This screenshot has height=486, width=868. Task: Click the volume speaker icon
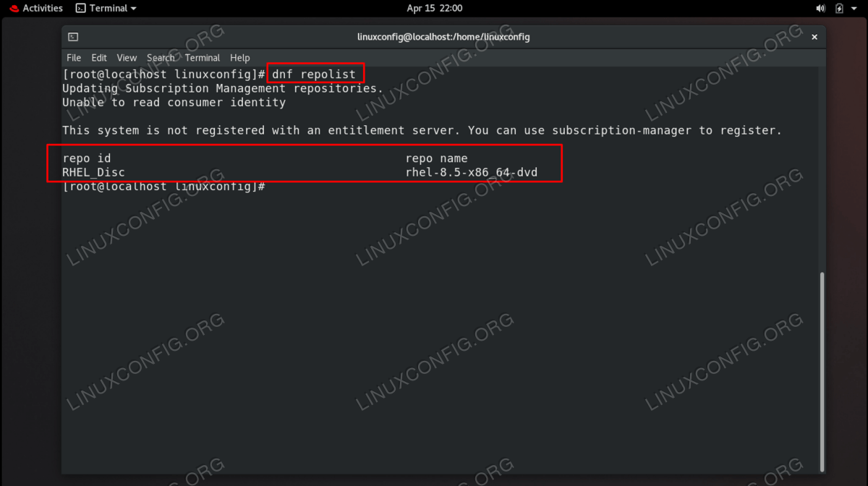pyautogui.click(x=821, y=9)
